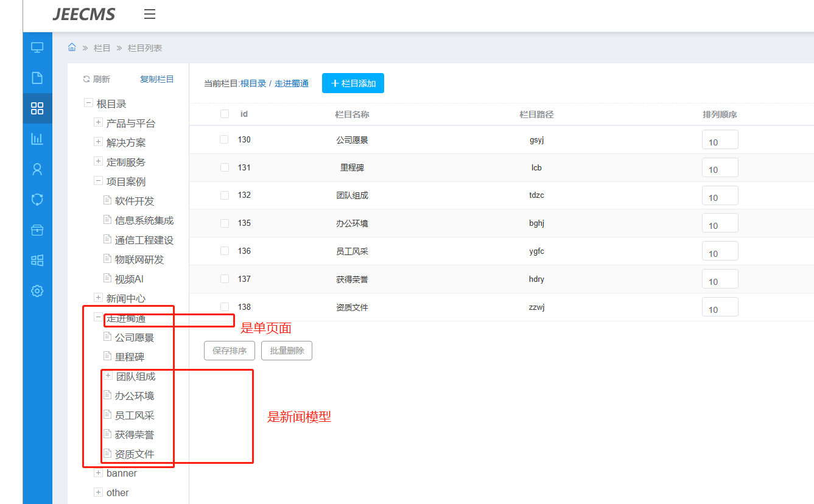Toggle the select-all checkbox in table header
The width and height of the screenshot is (814, 504).
pos(225,114)
